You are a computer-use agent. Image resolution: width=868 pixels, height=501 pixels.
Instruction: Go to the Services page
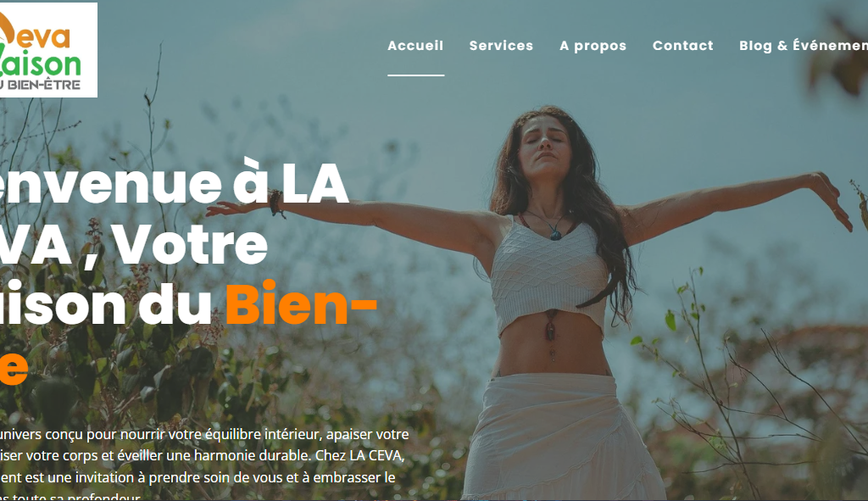[501, 46]
